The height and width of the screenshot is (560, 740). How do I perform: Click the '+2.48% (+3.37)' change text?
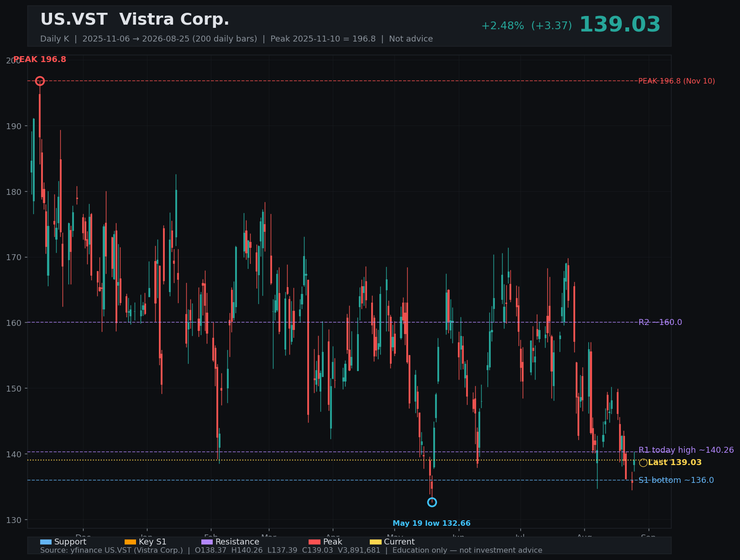526,26
